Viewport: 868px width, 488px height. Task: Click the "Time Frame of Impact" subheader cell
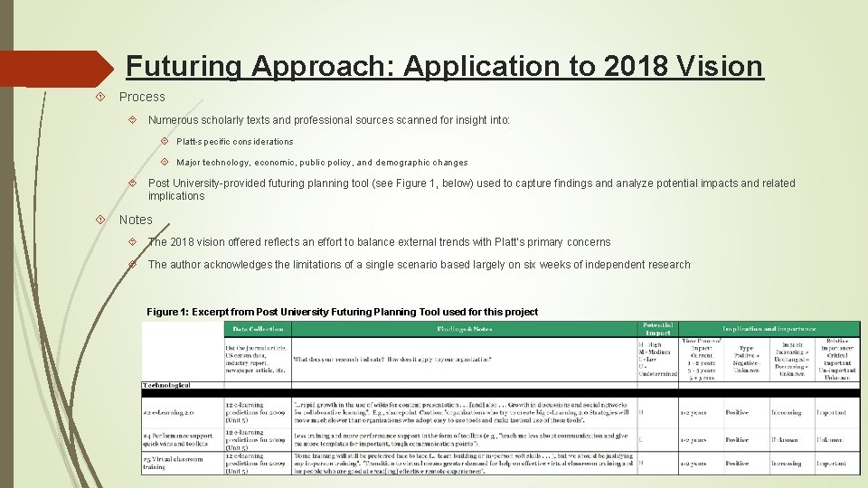pyautogui.click(x=702, y=359)
